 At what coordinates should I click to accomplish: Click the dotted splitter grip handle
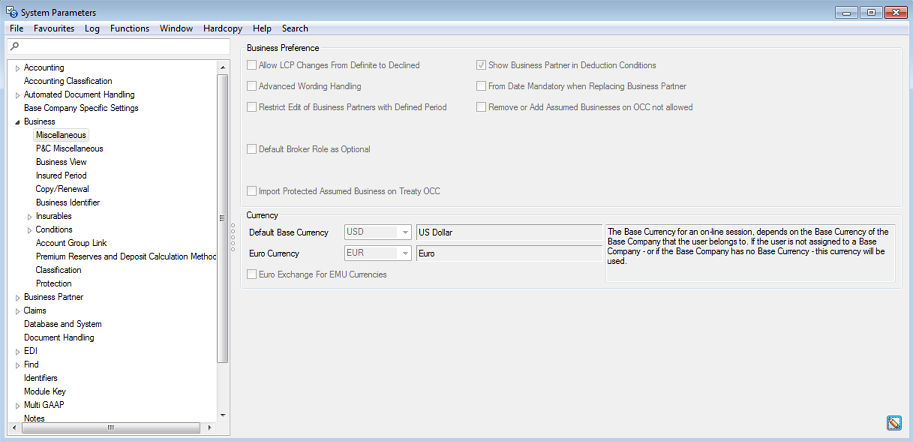click(233, 238)
